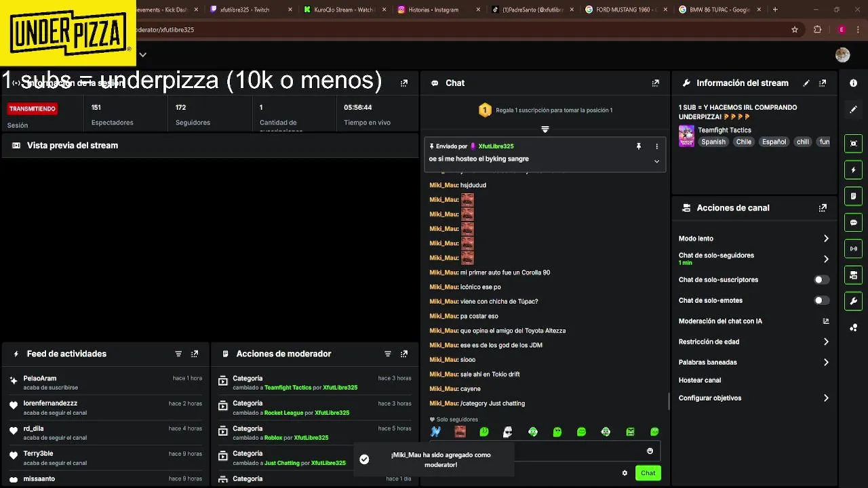Open filter options in Acciones de moderador

click(388, 354)
